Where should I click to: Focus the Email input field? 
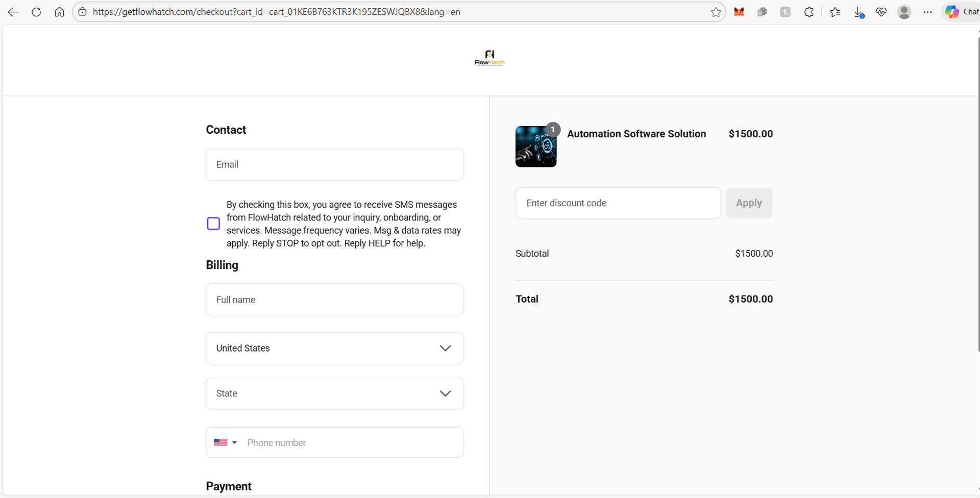[x=334, y=165]
